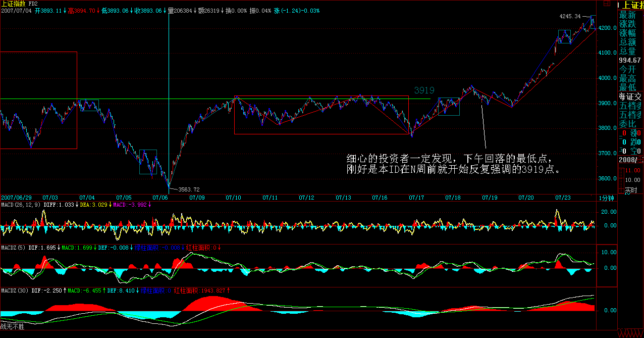Click the 战无不胜 label at bottom left
644x338 pixels.
coord(12,327)
